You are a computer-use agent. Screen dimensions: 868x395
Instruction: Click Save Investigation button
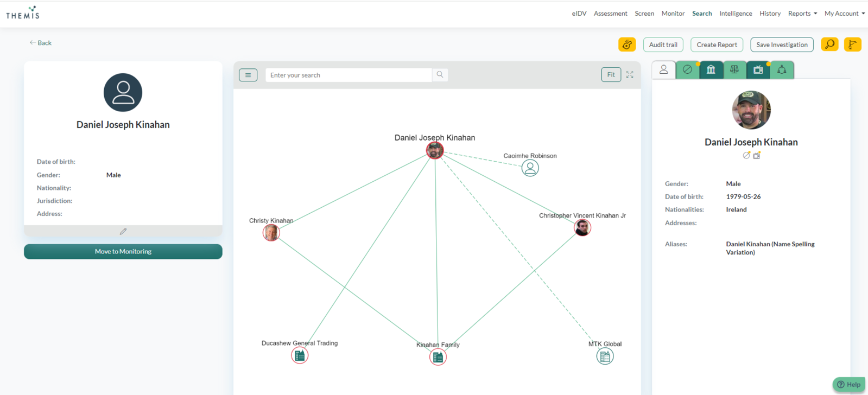(x=782, y=44)
